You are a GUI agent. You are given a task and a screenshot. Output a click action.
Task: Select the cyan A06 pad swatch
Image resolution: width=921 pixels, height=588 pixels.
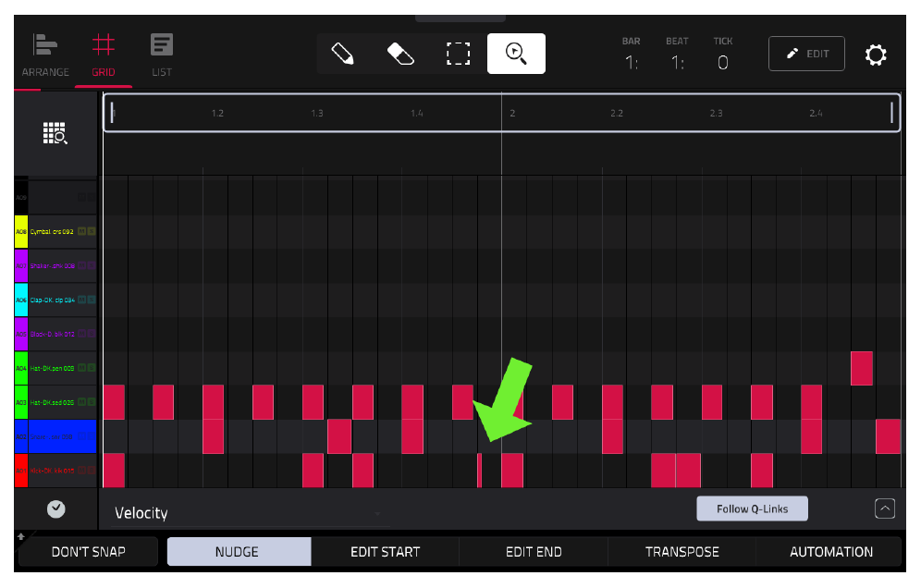click(x=21, y=300)
